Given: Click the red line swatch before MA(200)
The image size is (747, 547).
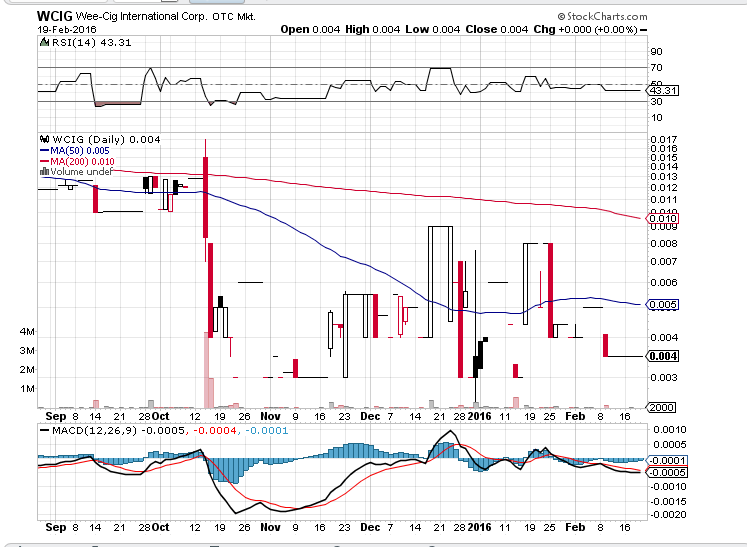Looking at the screenshot, I should point(44,162).
